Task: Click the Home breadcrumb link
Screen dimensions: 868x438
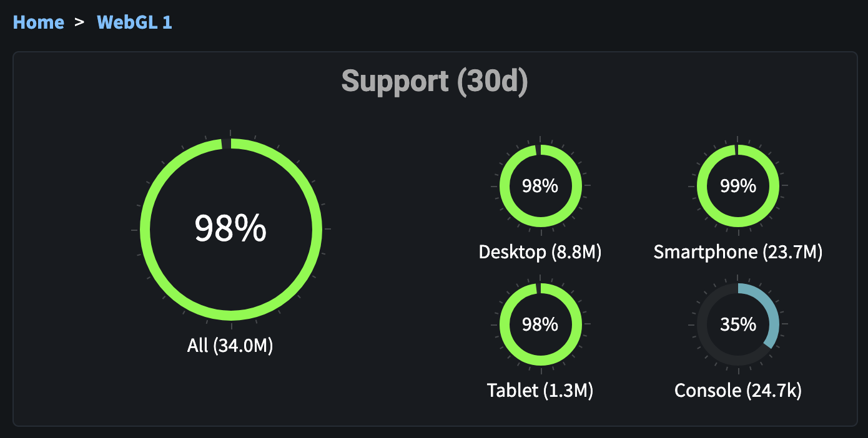Action: coord(39,22)
